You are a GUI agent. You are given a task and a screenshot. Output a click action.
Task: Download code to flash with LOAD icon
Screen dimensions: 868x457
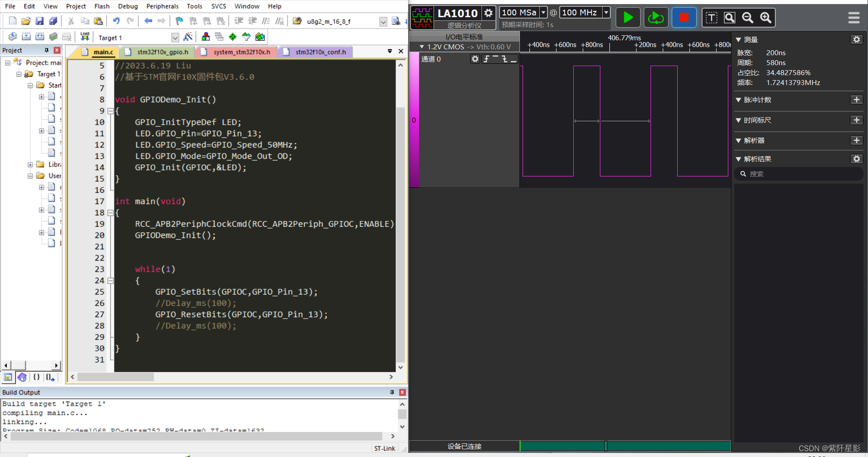[85, 37]
